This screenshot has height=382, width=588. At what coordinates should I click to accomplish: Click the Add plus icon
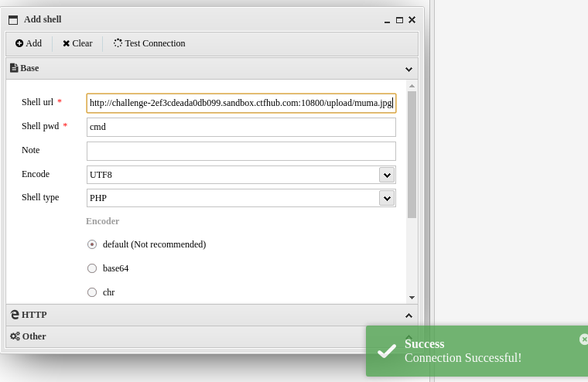(19, 44)
